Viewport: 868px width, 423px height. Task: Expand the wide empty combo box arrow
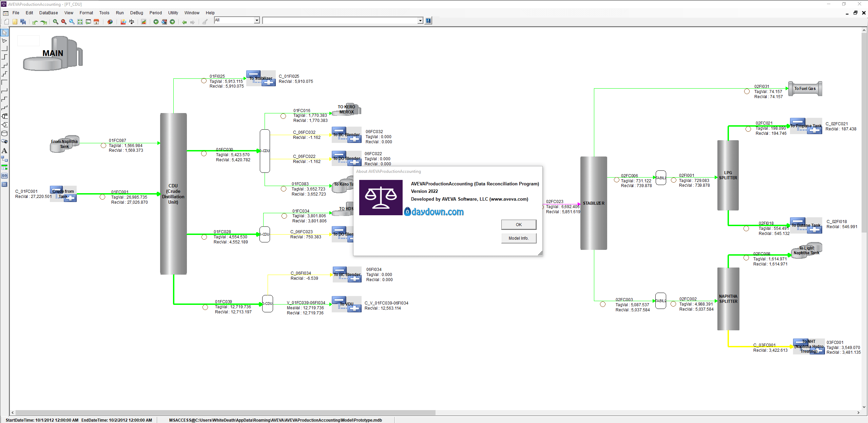pyautogui.click(x=420, y=21)
